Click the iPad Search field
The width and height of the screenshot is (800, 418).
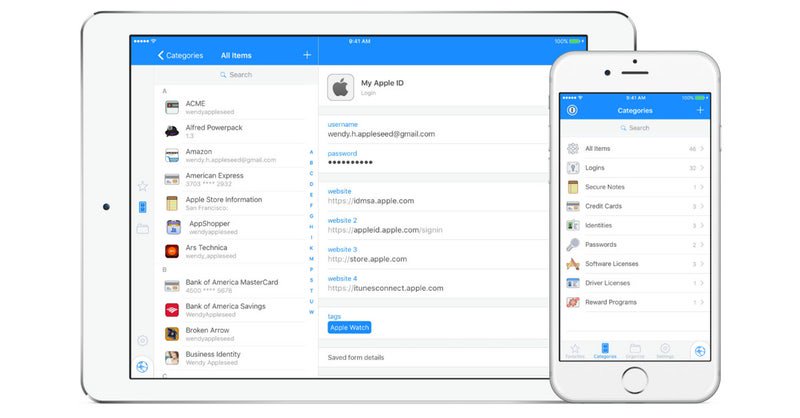236,75
